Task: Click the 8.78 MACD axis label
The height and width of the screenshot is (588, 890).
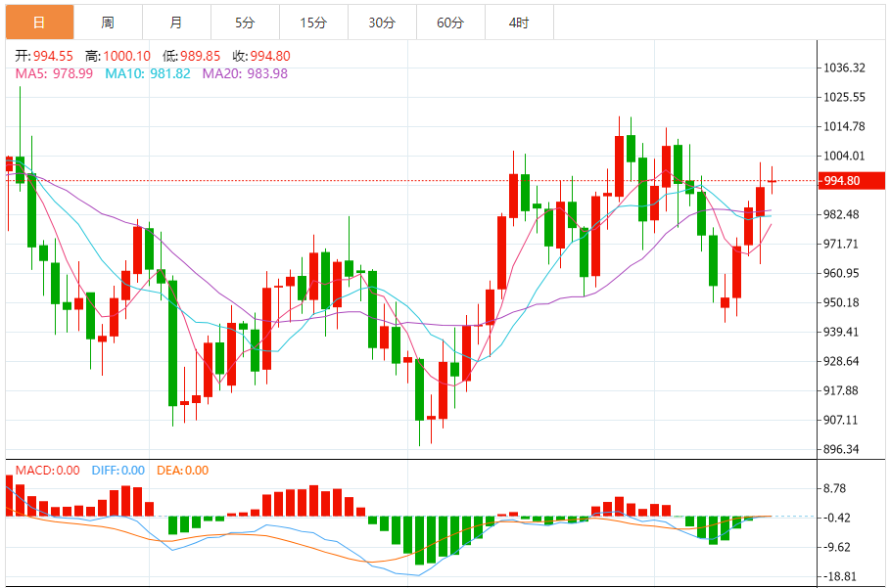Action: coord(835,489)
